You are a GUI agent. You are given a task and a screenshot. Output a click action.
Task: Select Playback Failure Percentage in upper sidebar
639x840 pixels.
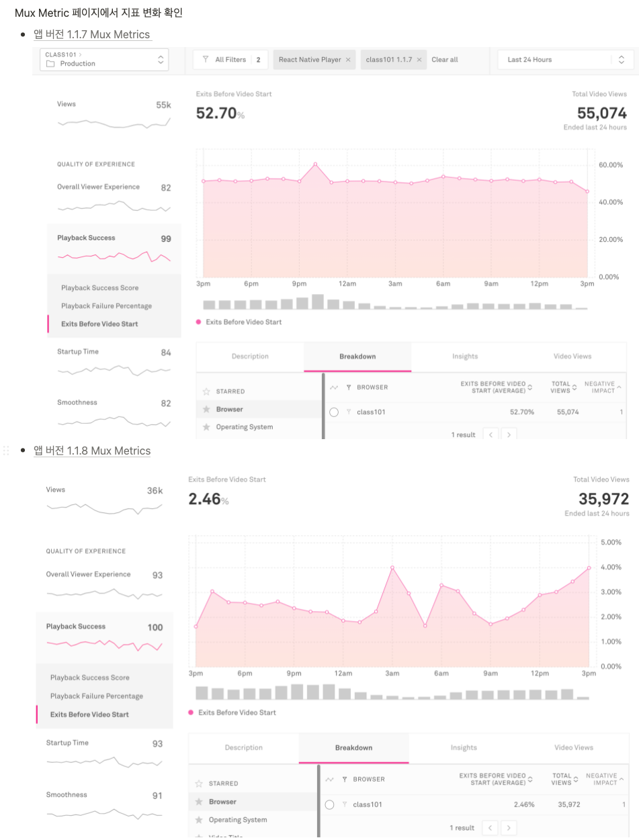106,306
